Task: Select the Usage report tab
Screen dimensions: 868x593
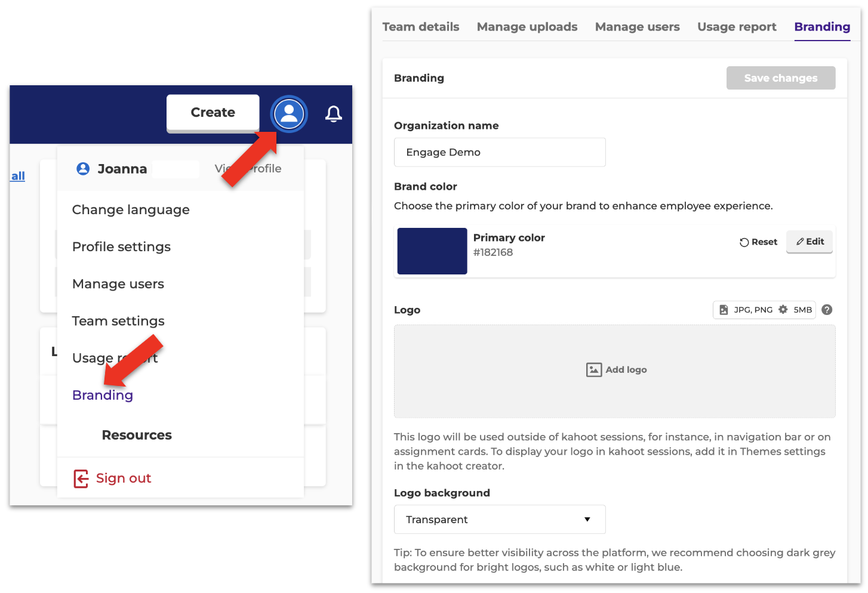Action: point(737,27)
